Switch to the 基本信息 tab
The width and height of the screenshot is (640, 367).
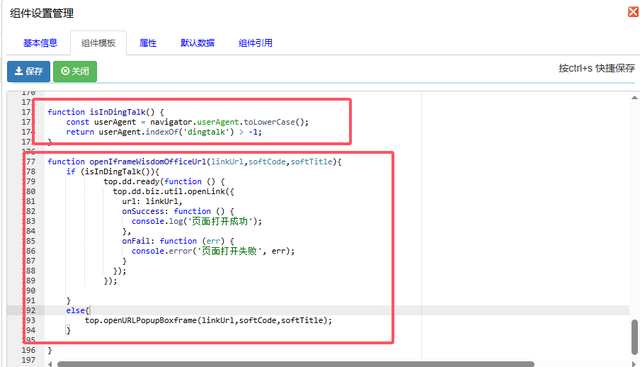[40, 43]
